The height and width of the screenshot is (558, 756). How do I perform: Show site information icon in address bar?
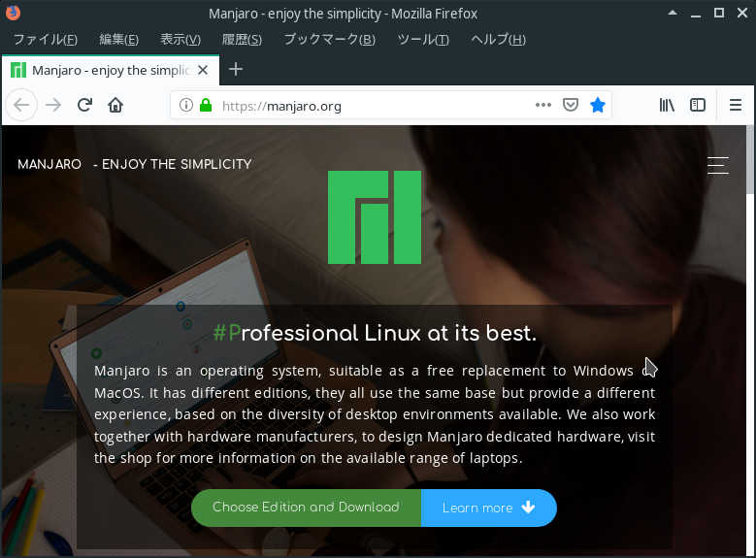tap(186, 105)
